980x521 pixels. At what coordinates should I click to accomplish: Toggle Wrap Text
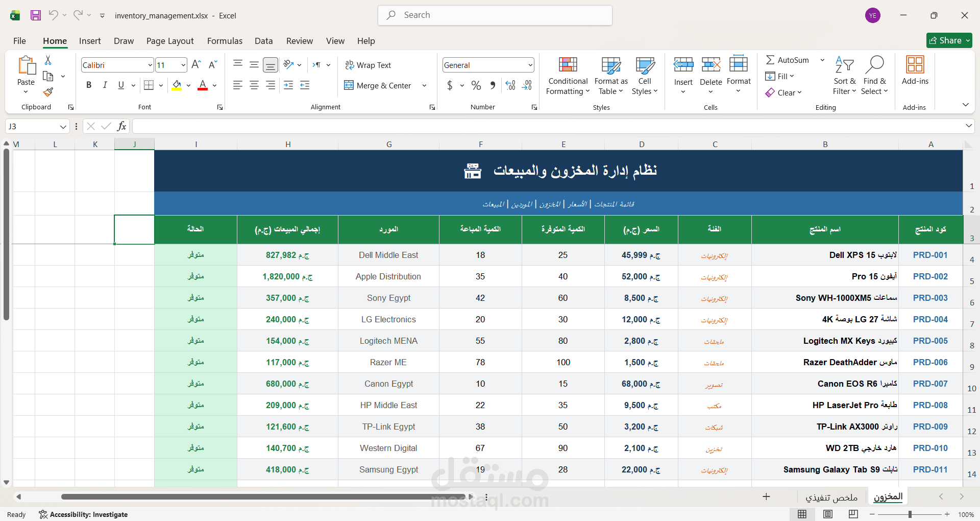(x=368, y=65)
